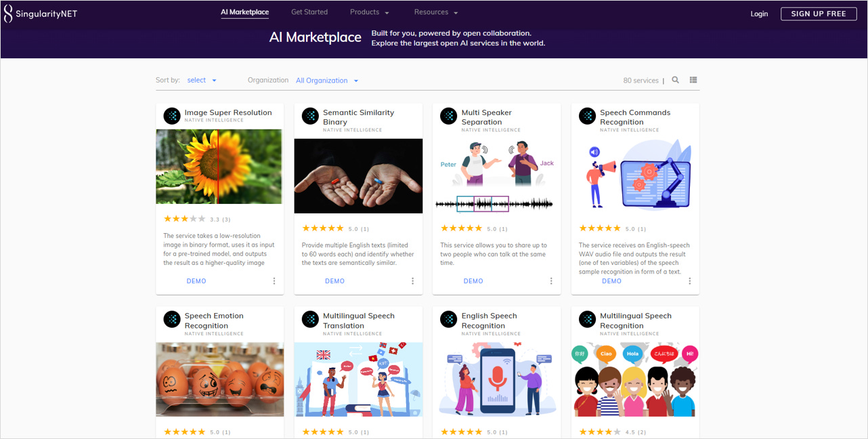Click Speech Commands Recognition organization avatar
This screenshot has width=868, height=439.
coord(588,116)
